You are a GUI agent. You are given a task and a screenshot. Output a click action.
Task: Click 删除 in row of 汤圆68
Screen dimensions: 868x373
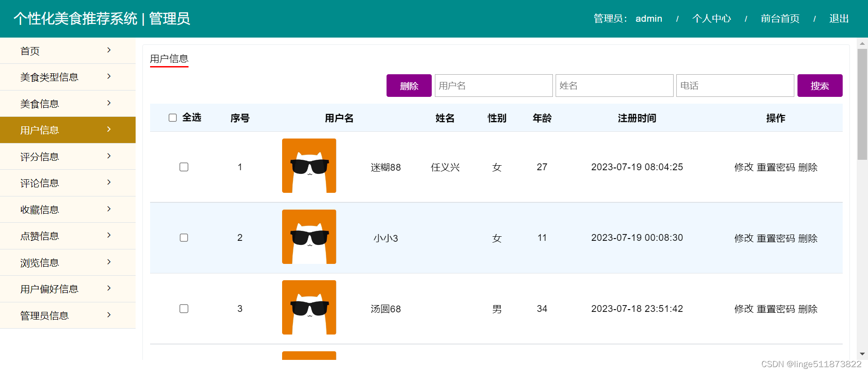click(x=808, y=309)
